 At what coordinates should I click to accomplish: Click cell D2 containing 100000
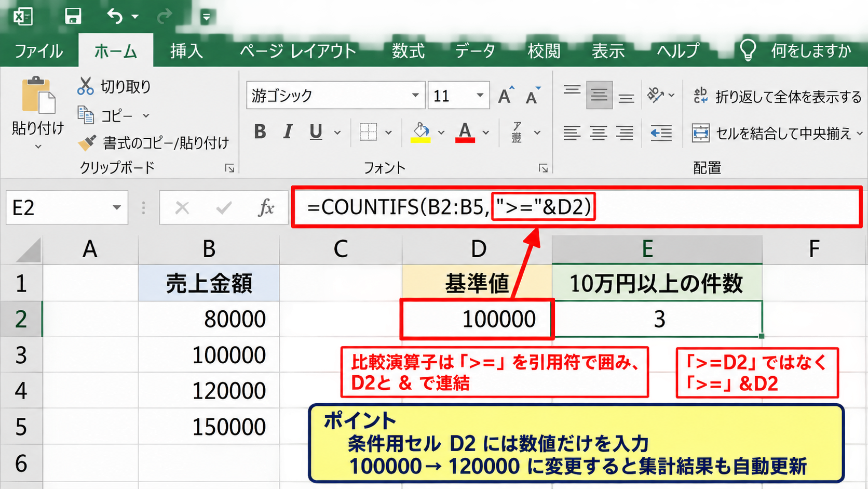(x=477, y=319)
